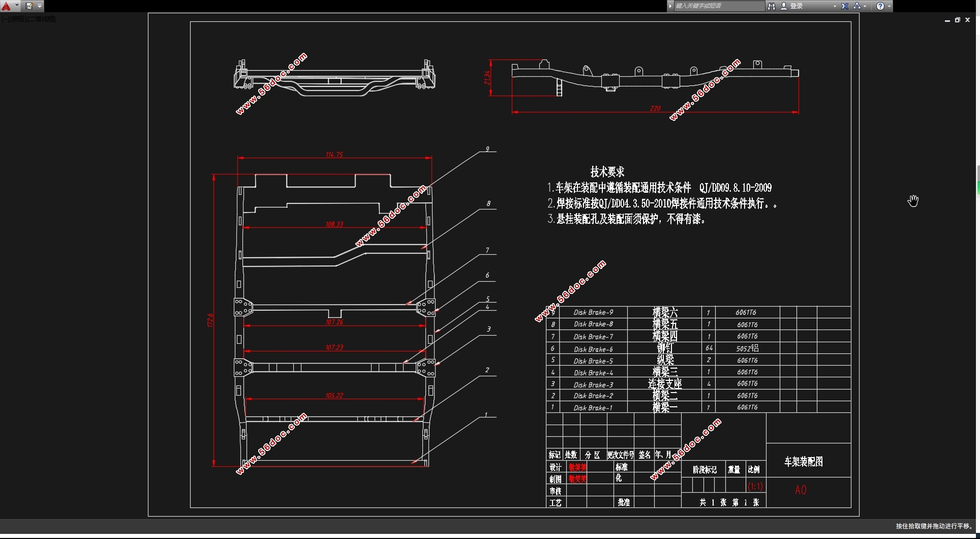Click the user sign-in silhouette icon
Screen dimensions: 980x539
pos(783,6)
